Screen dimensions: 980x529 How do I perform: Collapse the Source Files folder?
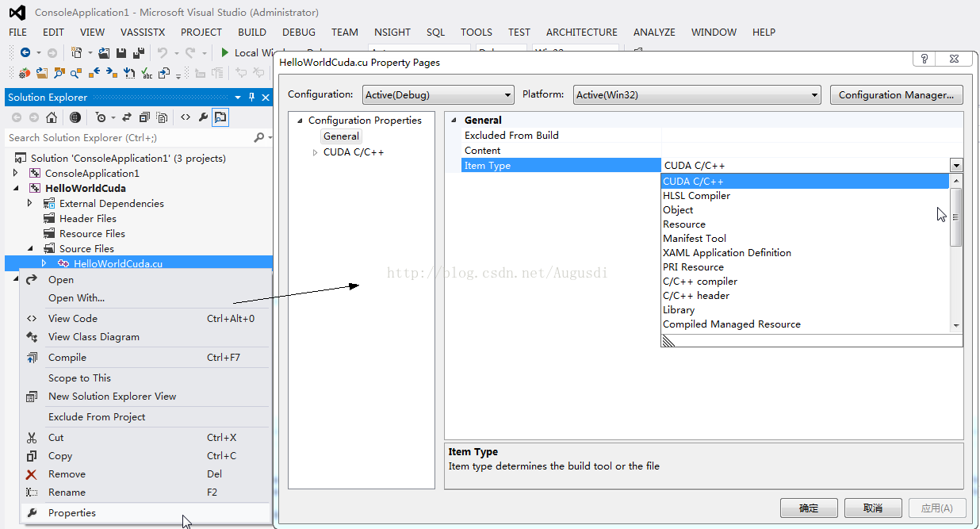30,248
